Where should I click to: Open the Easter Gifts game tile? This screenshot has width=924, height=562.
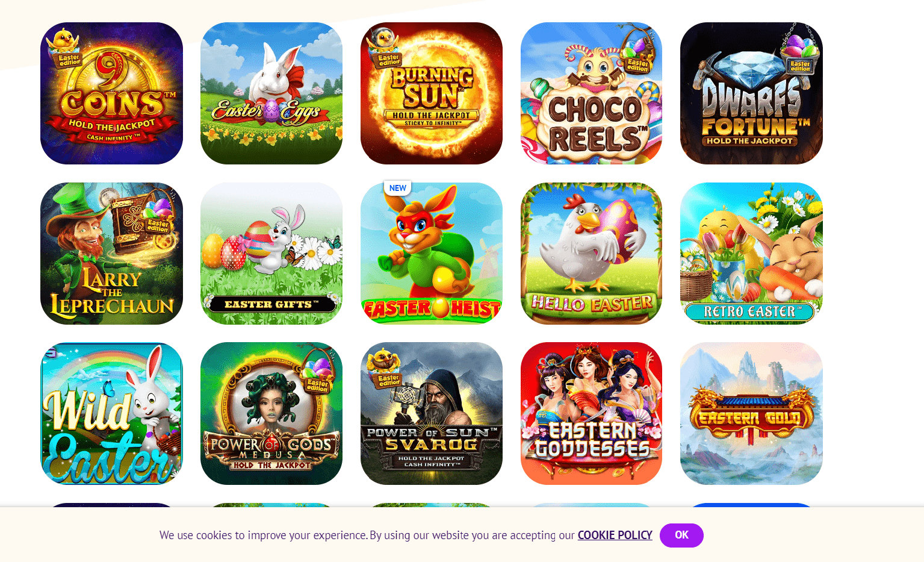pyautogui.click(x=271, y=254)
